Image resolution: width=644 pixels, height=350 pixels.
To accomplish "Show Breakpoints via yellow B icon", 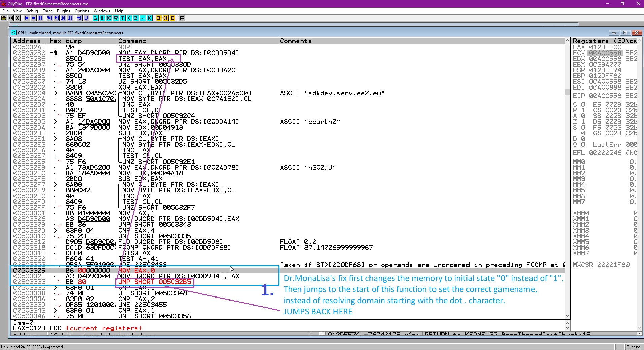I will [159, 18].
